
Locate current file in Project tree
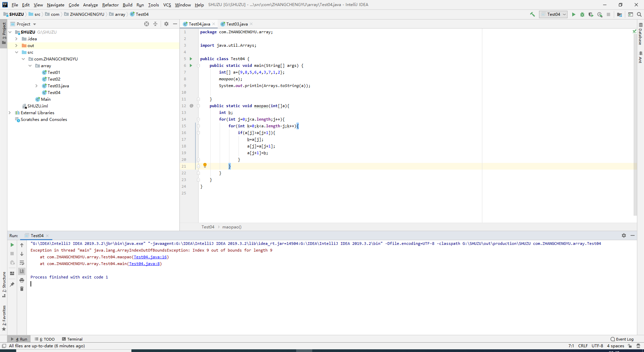pyautogui.click(x=147, y=24)
